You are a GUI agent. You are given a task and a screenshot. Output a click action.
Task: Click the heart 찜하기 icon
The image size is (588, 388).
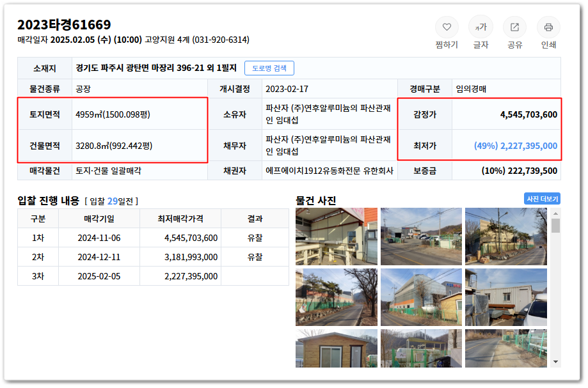click(x=446, y=27)
